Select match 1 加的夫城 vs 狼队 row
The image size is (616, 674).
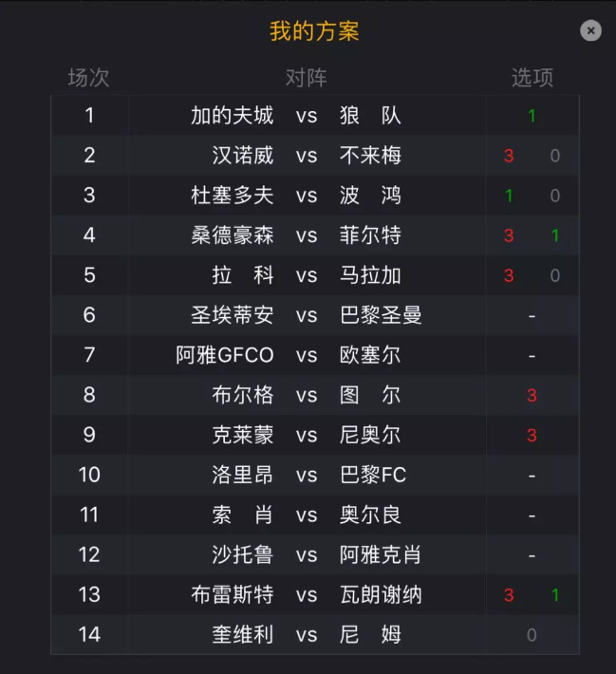pos(315,115)
